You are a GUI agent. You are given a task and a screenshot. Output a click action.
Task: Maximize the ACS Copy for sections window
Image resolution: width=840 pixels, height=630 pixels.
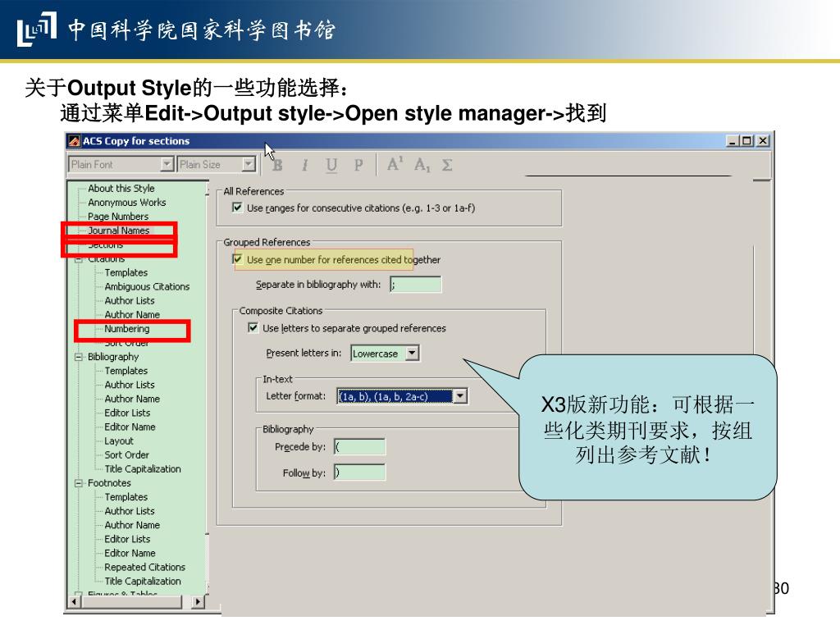coord(746,141)
